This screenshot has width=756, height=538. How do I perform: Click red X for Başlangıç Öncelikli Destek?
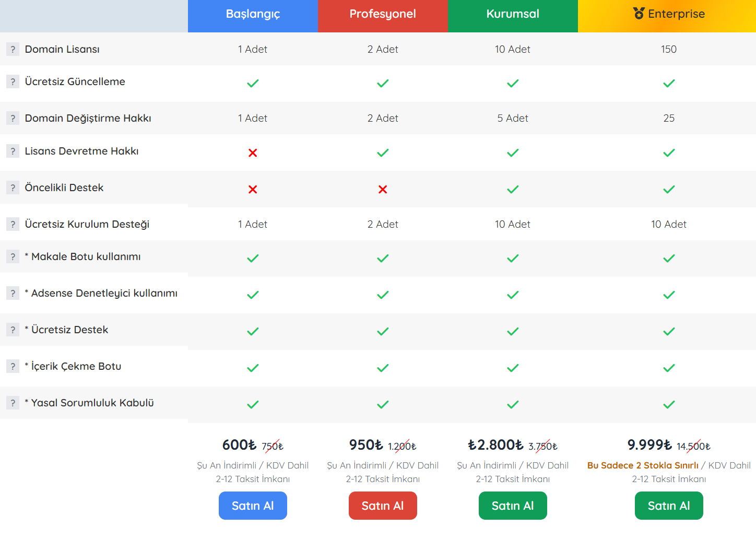pyautogui.click(x=253, y=189)
